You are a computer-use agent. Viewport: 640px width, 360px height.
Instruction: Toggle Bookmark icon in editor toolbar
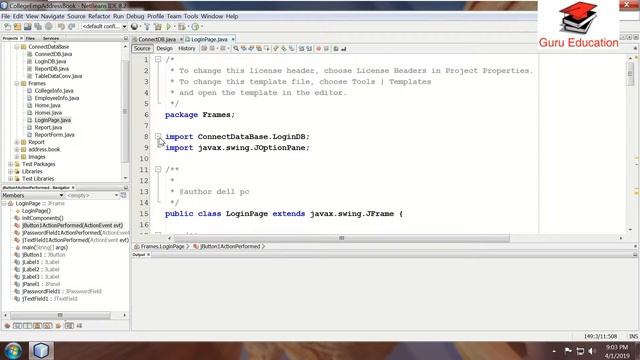pos(291,49)
